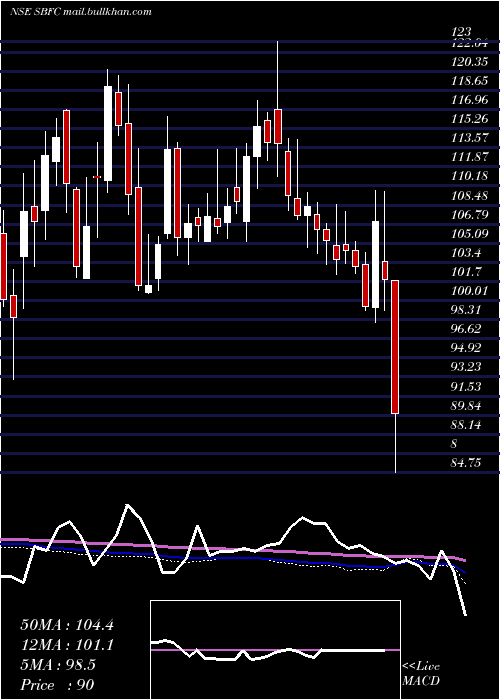500x700 pixels.
Task: Click the 50MA : 104.4 reading
Action: point(67,625)
